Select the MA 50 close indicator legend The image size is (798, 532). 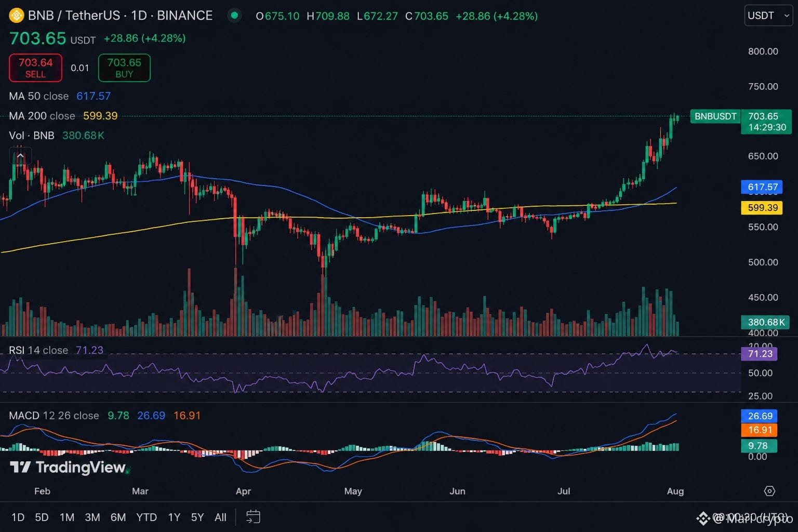tap(60, 96)
